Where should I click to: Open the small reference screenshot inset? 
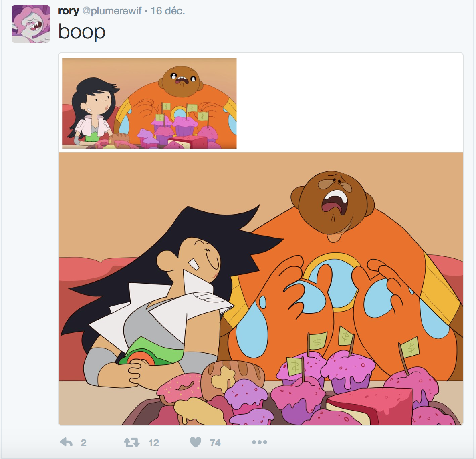[149, 103]
